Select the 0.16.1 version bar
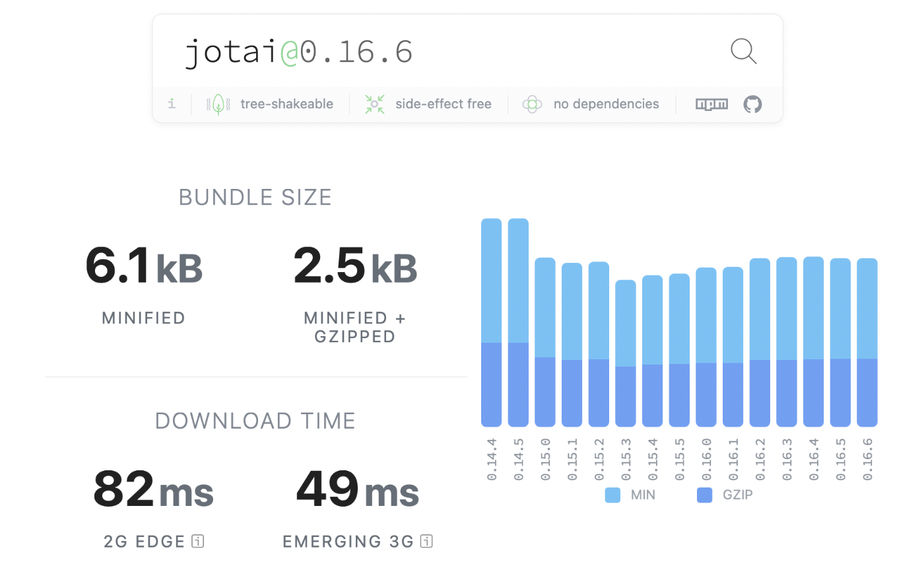 pos(733,347)
